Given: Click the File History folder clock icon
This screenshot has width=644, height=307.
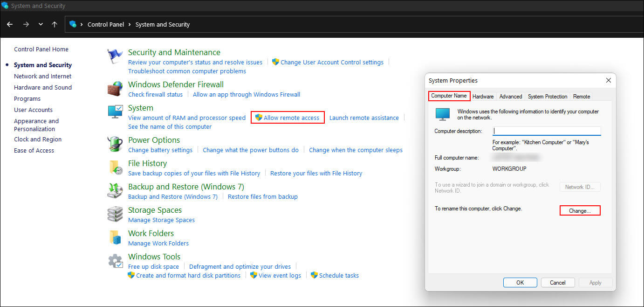Looking at the screenshot, I should 115,167.
